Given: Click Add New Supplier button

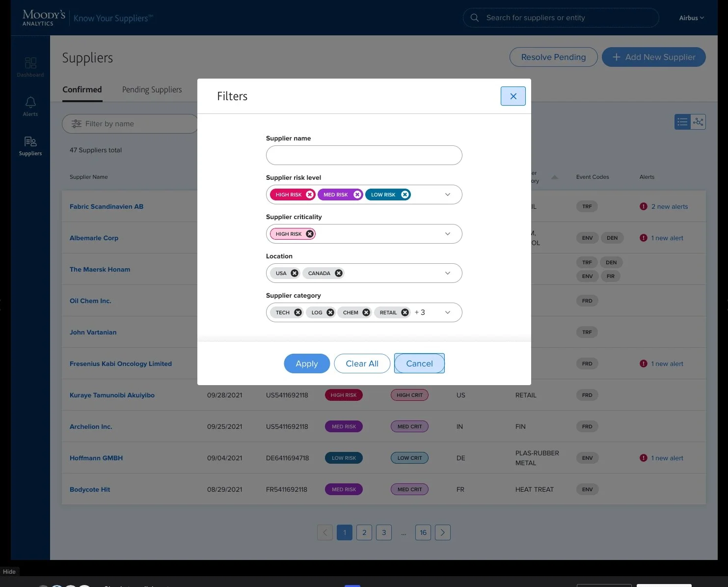Looking at the screenshot, I should (654, 57).
